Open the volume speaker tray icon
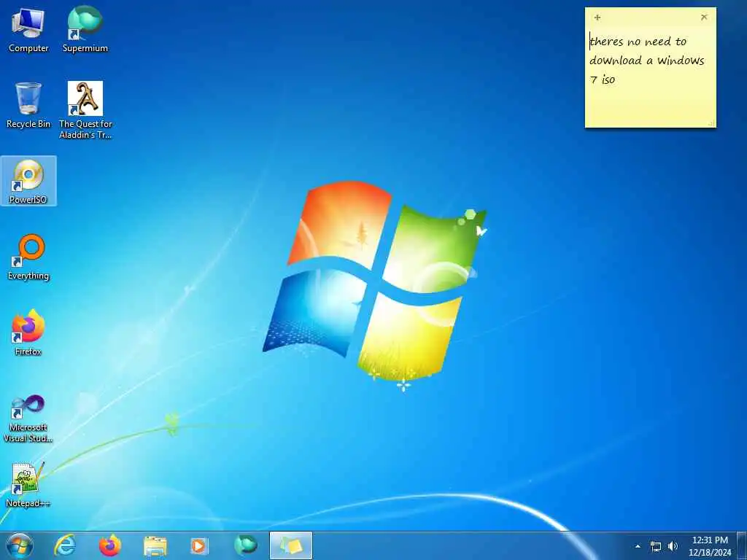This screenshot has width=747, height=560. point(673,546)
